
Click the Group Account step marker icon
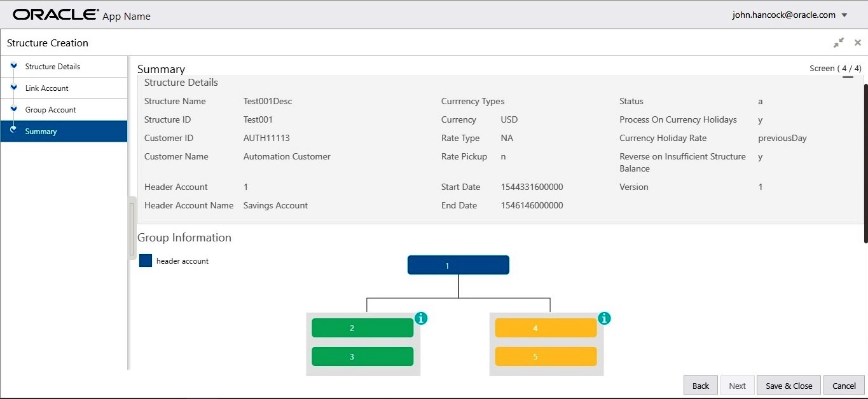coord(13,109)
